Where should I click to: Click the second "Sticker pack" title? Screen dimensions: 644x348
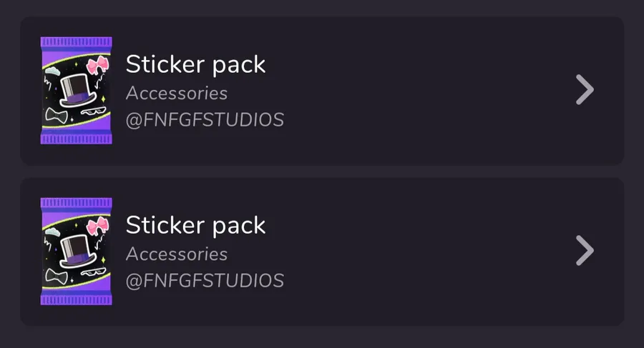(x=195, y=225)
